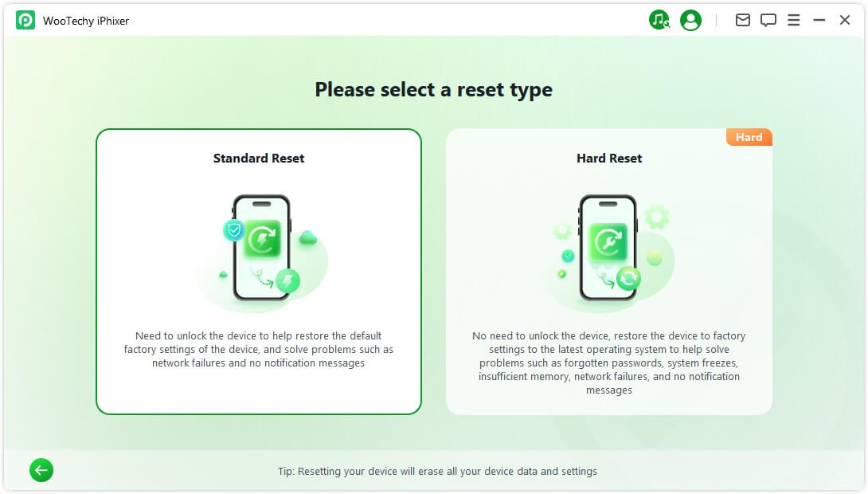Click the Standard Reset description text

[x=259, y=349]
